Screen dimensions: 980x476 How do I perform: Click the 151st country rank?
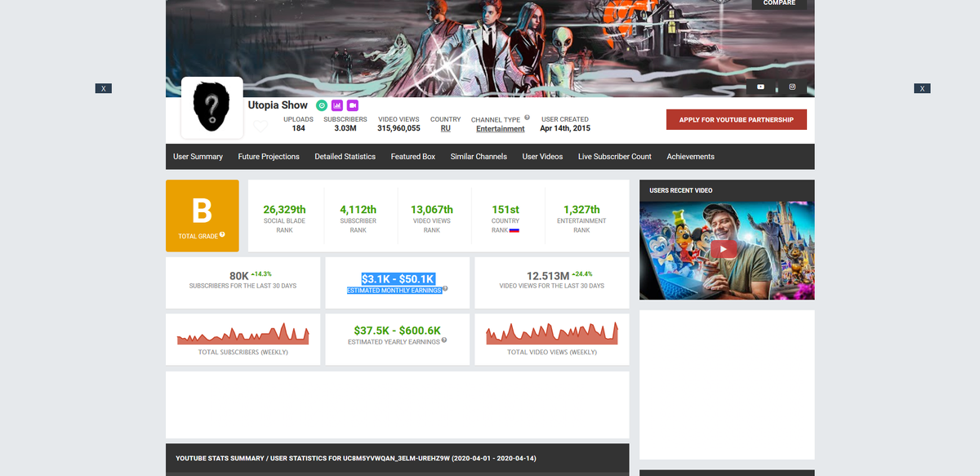506,210
